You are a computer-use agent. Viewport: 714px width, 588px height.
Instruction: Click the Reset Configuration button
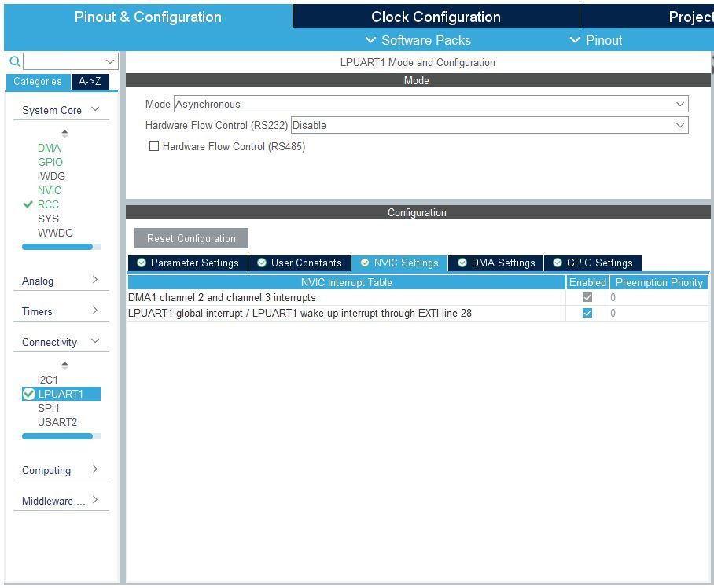(x=191, y=238)
